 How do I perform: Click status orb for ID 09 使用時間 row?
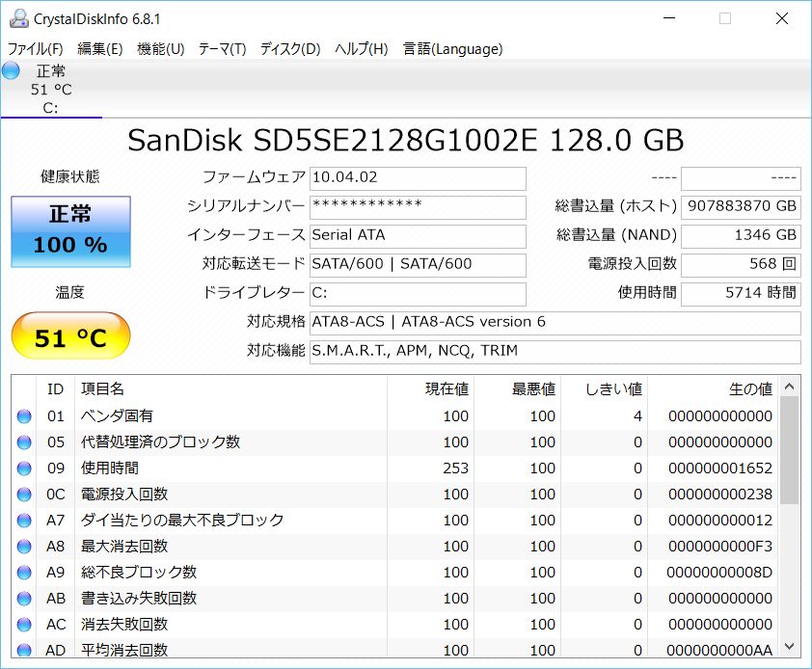pyautogui.click(x=24, y=468)
